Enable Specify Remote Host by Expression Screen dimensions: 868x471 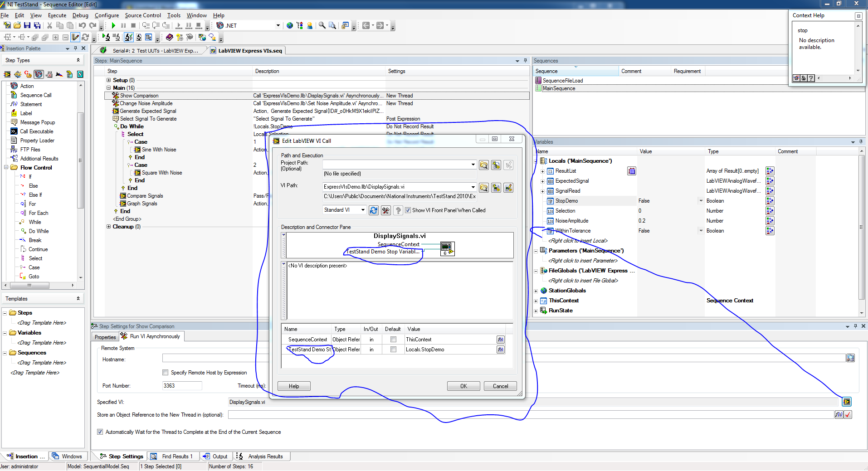point(165,373)
